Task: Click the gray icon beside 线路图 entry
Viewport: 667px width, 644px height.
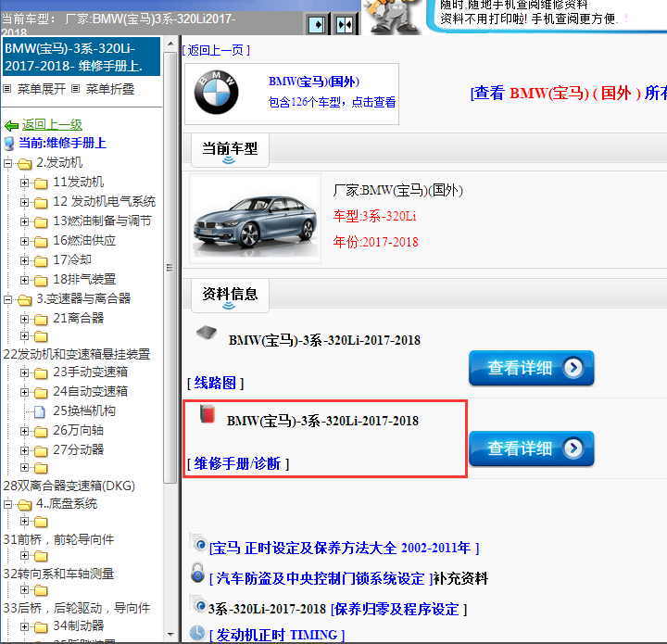Action: tap(207, 333)
